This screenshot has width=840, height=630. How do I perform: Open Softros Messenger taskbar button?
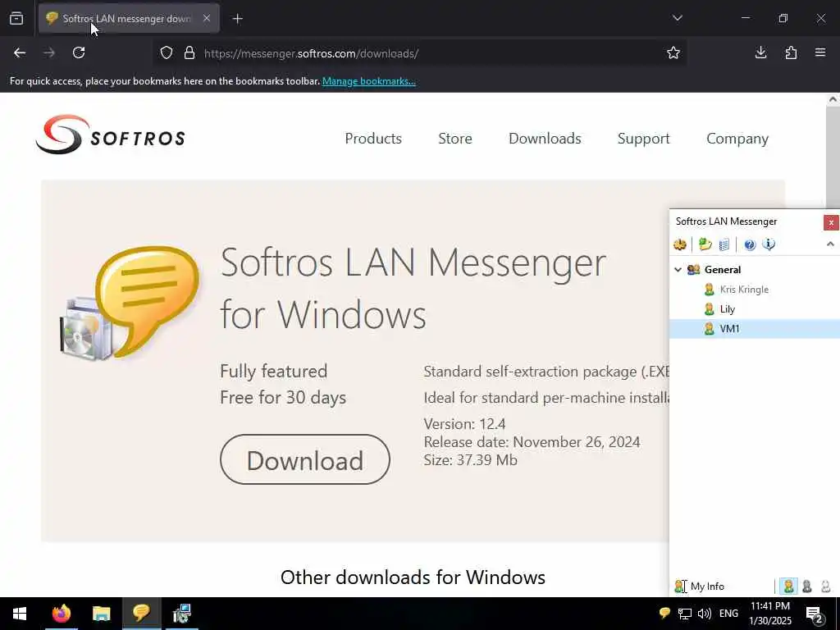click(x=141, y=614)
